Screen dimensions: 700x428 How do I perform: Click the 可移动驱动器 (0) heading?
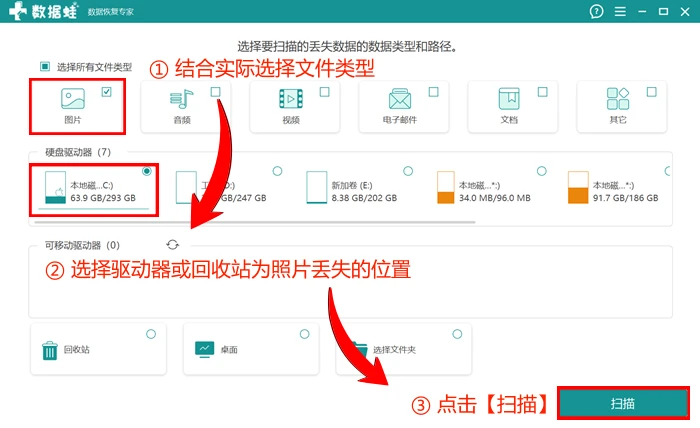click(x=82, y=245)
